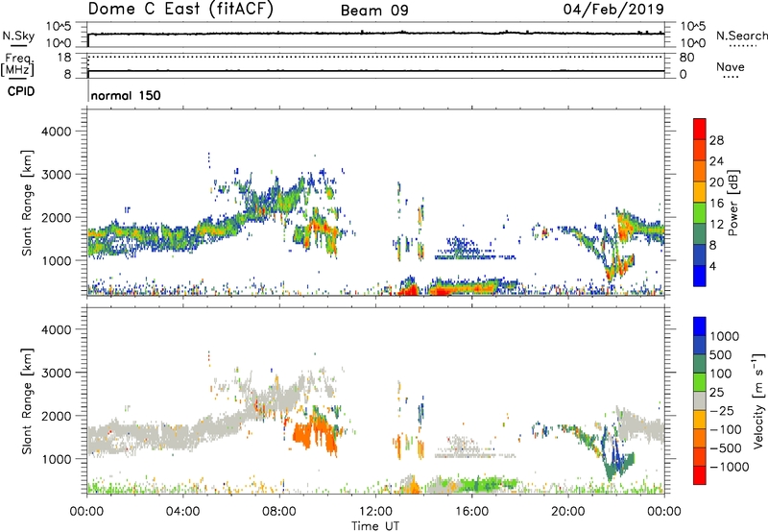This screenshot has width=768, height=532.
Task: Click the 'Power [dB]' color bar label
Action: point(732,203)
